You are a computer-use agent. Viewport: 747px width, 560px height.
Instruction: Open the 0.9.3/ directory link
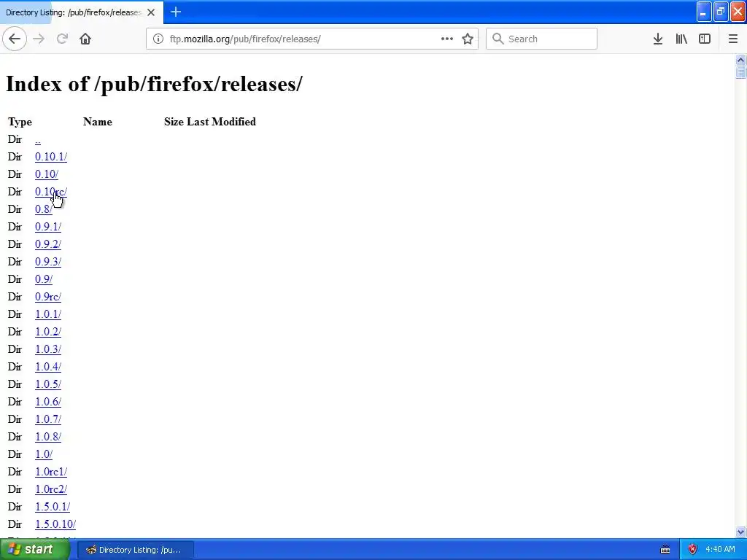coord(48,262)
